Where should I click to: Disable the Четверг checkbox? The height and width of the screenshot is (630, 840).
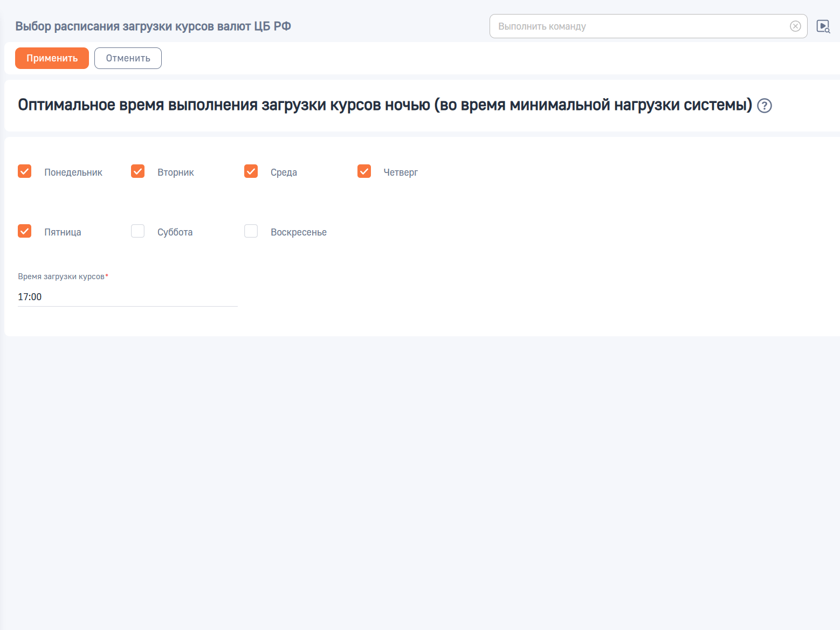pyautogui.click(x=364, y=171)
